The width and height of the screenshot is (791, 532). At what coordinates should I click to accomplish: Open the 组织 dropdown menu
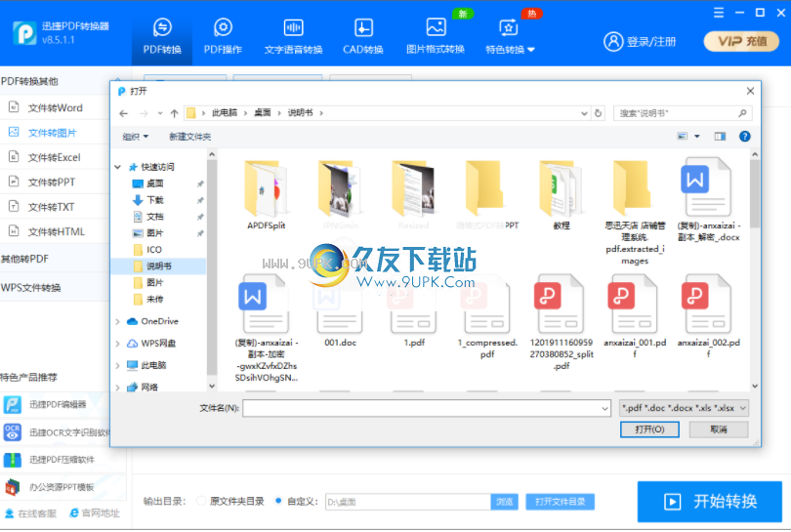click(135, 137)
